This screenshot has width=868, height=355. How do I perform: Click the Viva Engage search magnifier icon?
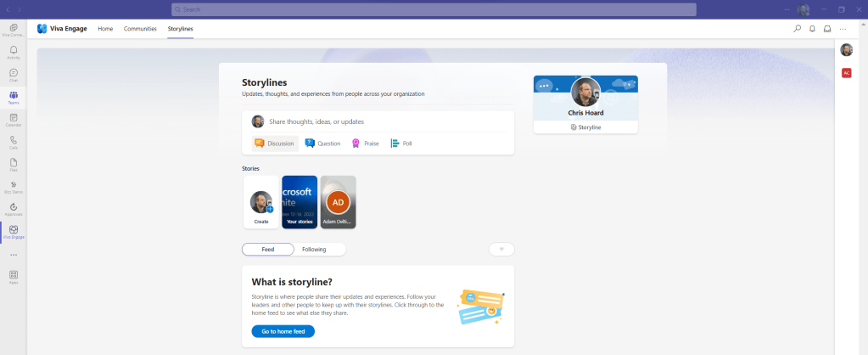797,29
